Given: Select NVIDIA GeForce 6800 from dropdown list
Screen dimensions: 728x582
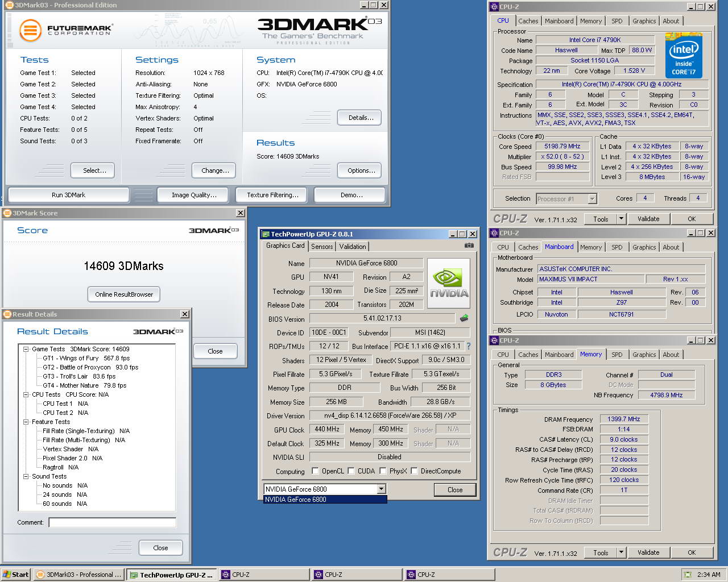Looking at the screenshot, I should (325, 500).
